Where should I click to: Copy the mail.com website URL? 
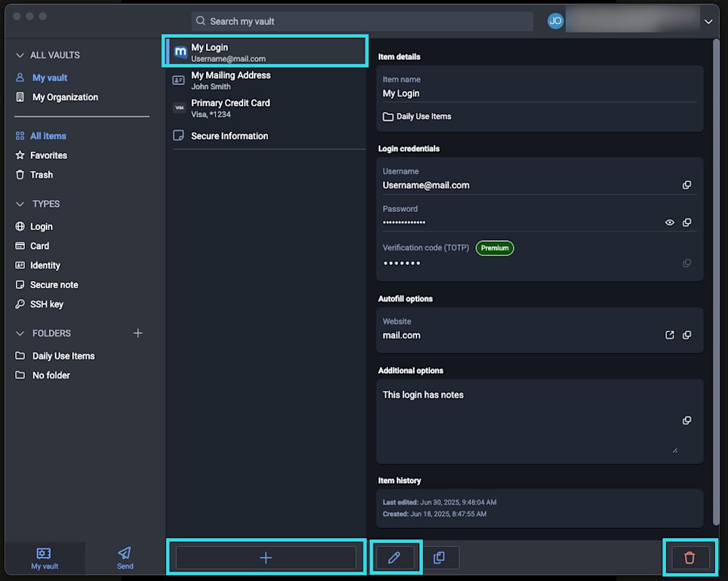pos(687,335)
